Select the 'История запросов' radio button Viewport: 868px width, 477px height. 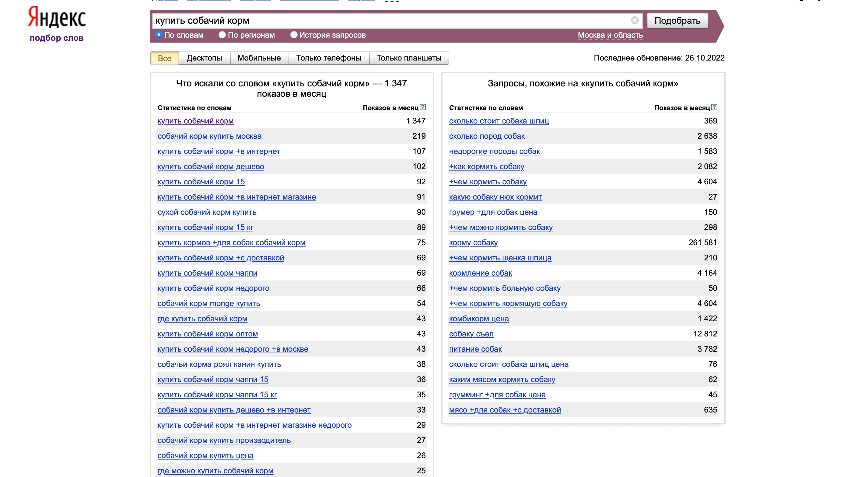(294, 35)
